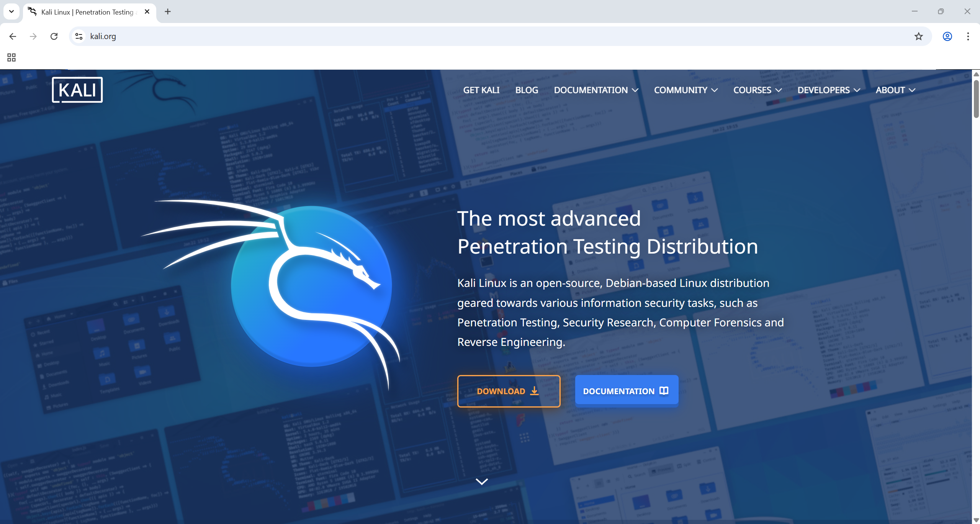The image size is (980, 524).
Task: Click the 'Kali Linux is an open-source' description line
Action: (x=613, y=283)
